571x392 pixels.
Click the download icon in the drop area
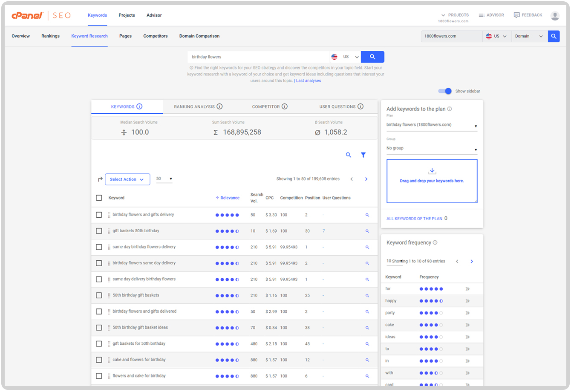tap(432, 171)
